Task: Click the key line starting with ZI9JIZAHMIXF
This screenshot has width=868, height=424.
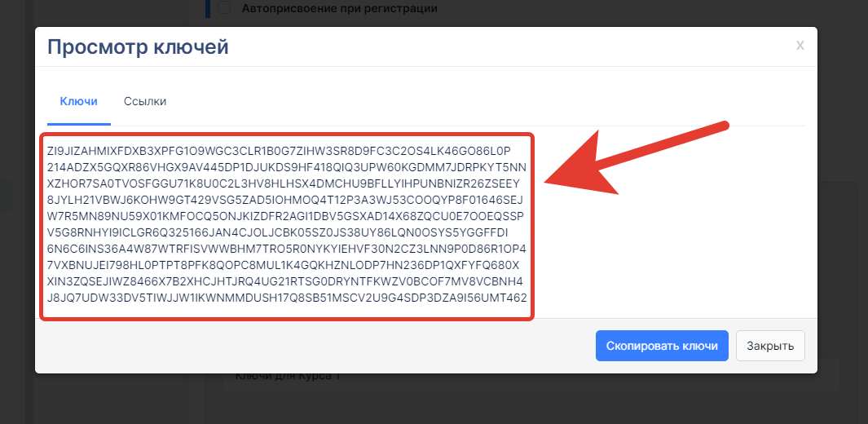Action: click(x=280, y=152)
